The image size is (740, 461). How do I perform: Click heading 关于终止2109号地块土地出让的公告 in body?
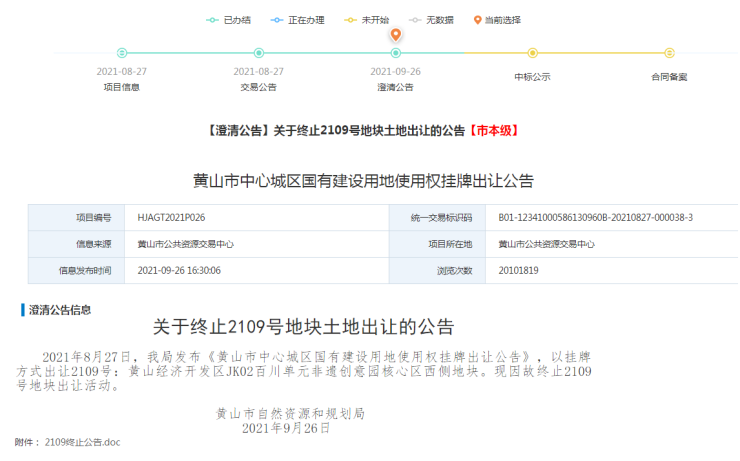pos(303,327)
